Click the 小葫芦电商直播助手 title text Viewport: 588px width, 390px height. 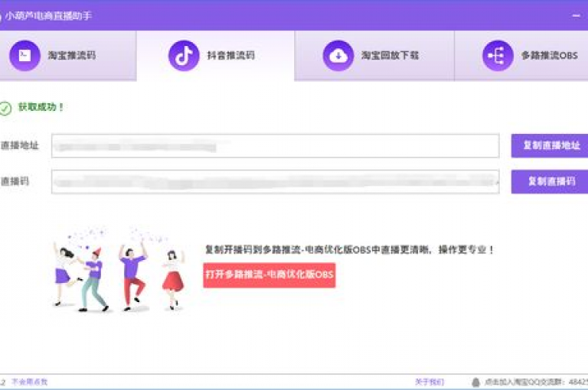coord(48,16)
